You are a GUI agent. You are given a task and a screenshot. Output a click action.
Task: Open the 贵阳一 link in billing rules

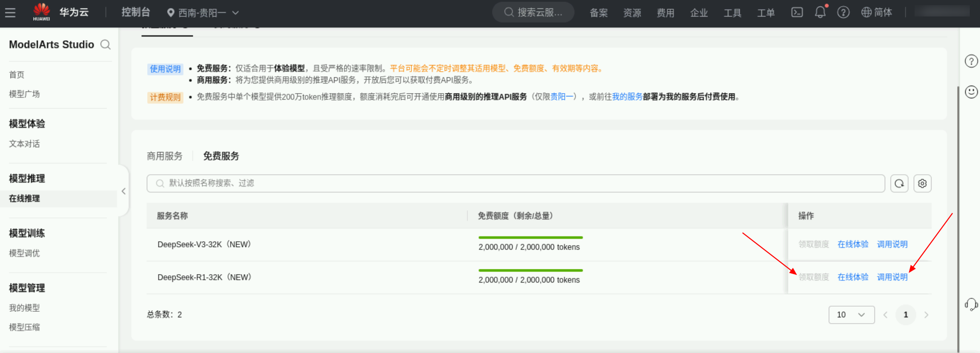(x=562, y=97)
